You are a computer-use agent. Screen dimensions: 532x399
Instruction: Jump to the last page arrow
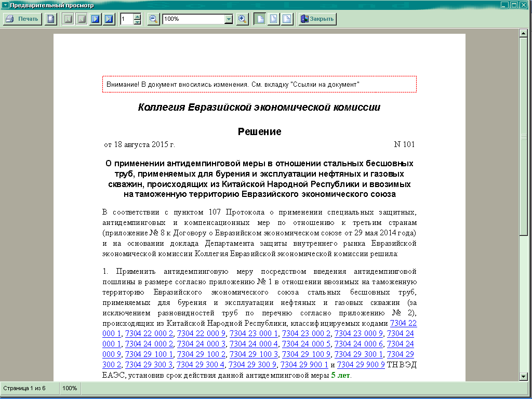pyautogui.click(x=109, y=19)
